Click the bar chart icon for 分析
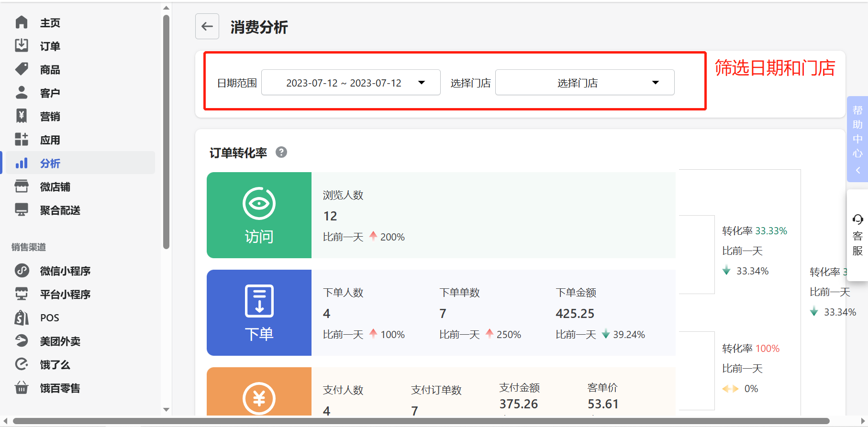The image size is (868, 427). [22, 163]
